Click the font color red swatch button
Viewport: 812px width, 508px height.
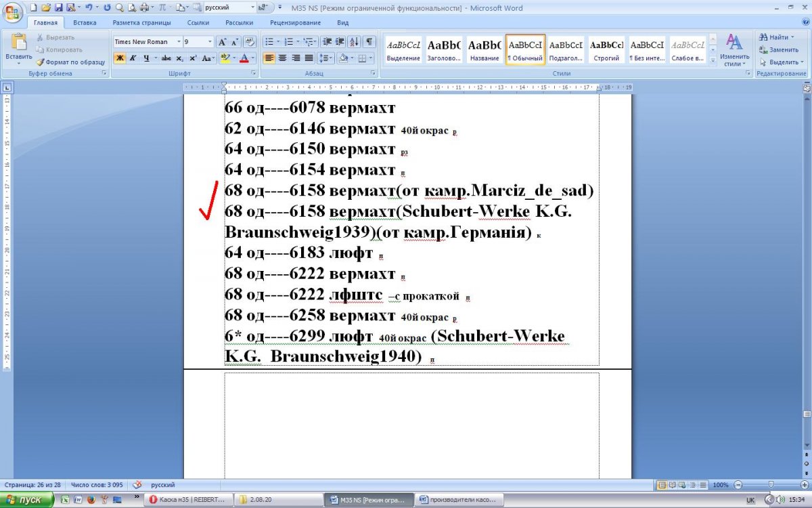[244, 58]
